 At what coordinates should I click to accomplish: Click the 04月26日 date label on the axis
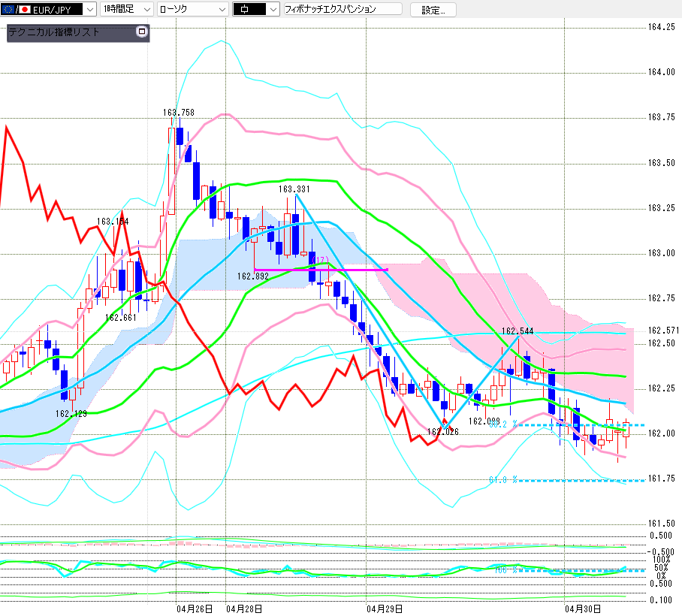(195, 609)
